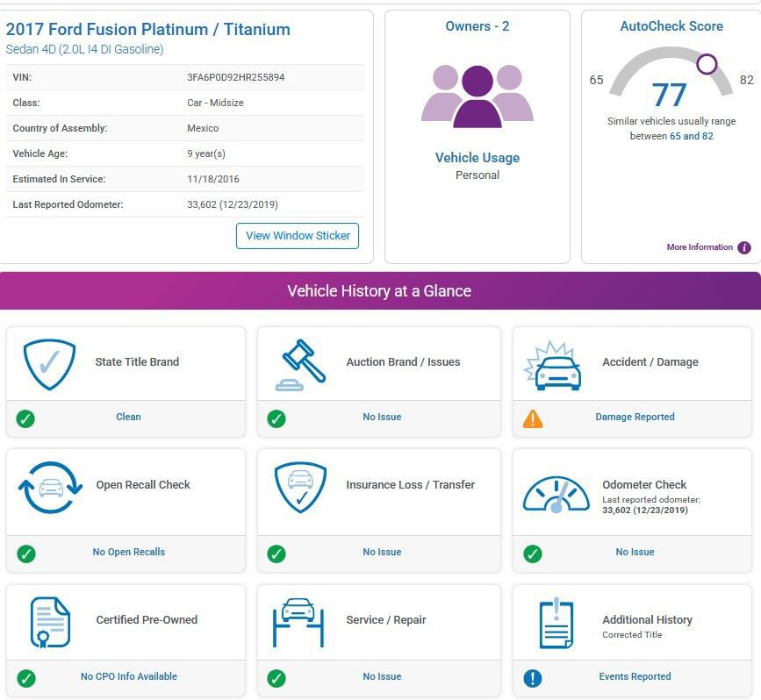Click the Service / Repair car lift icon
Image resolution: width=761 pixels, height=700 pixels.
pyautogui.click(x=298, y=623)
